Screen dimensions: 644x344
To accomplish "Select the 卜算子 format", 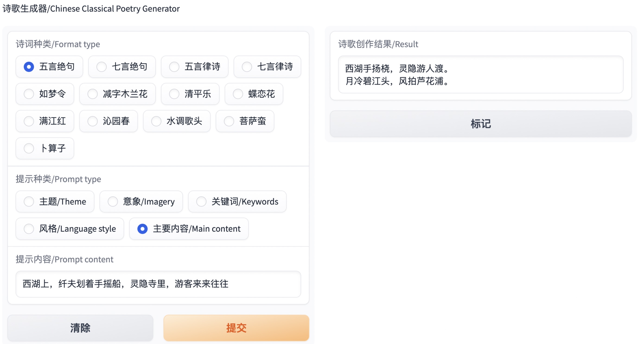I will (x=29, y=149).
